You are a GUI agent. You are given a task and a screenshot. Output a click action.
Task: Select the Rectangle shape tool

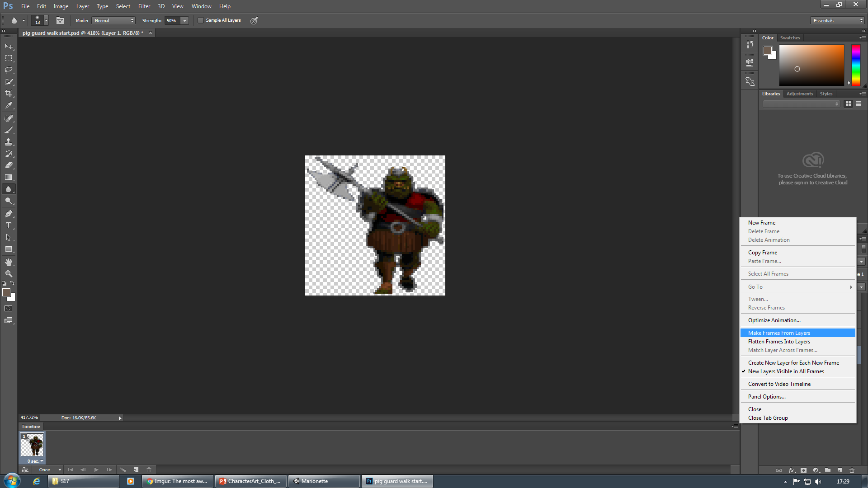[9, 249]
